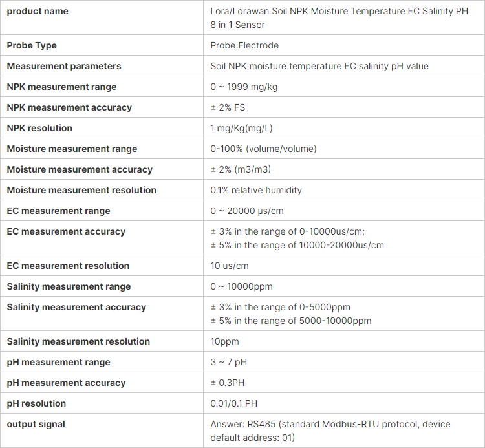Screen dimensions: 485x448
Task: Click the '± 3% in the range of 0-5000ppm' text
Action: click(281, 307)
